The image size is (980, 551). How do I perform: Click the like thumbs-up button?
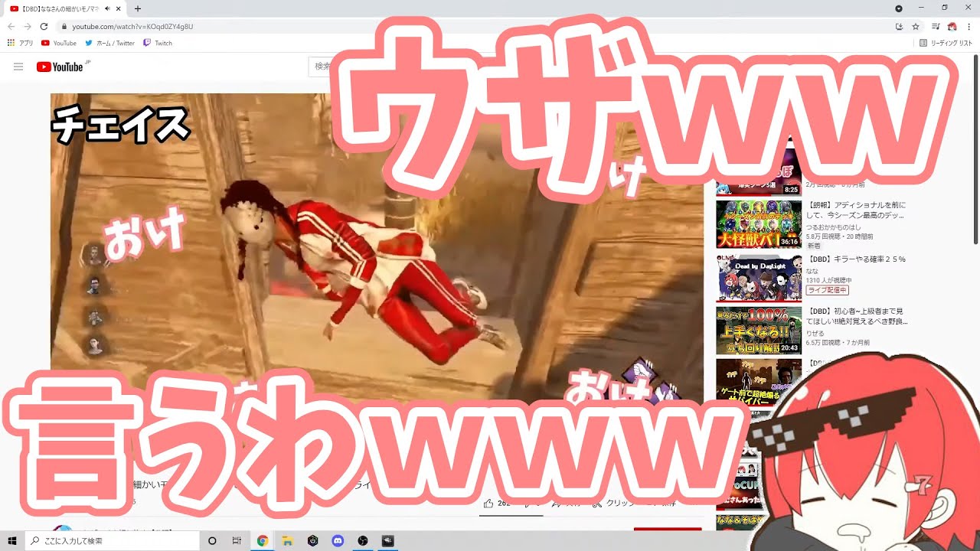pyautogui.click(x=488, y=503)
